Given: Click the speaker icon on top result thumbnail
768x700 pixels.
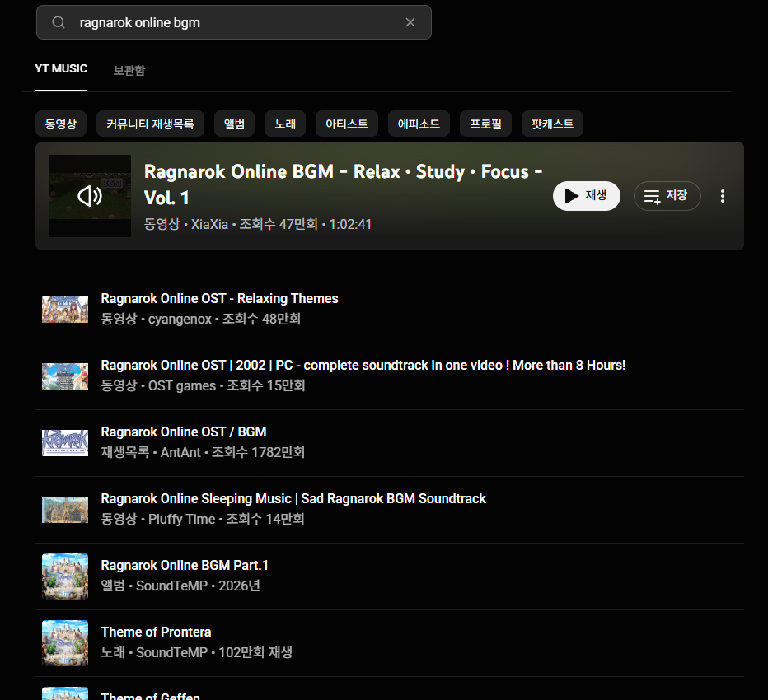Looking at the screenshot, I should coord(90,196).
